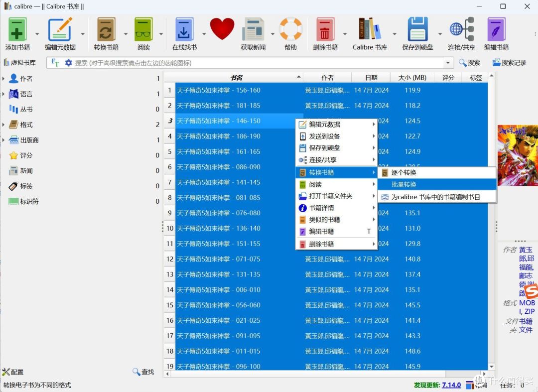Choose 编辑书籍 in the context menu
The height and width of the screenshot is (392, 538).
pyautogui.click(x=336, y=232)
